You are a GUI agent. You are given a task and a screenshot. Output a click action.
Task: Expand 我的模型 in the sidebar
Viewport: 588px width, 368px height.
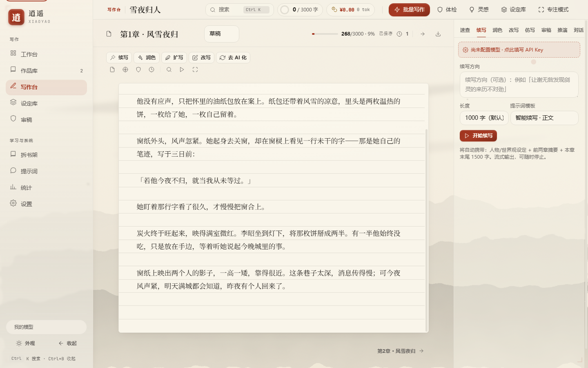click(x=46, y=327)
